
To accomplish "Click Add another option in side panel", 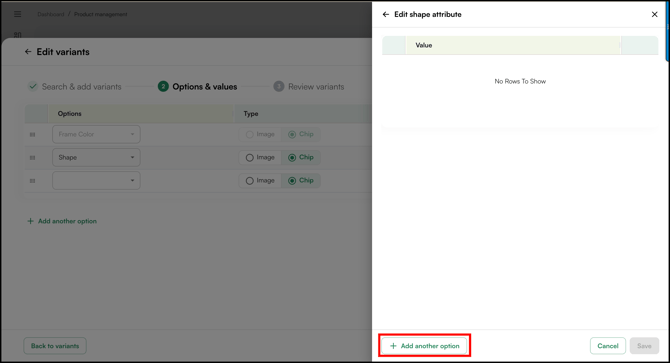I will pos(424,346).
